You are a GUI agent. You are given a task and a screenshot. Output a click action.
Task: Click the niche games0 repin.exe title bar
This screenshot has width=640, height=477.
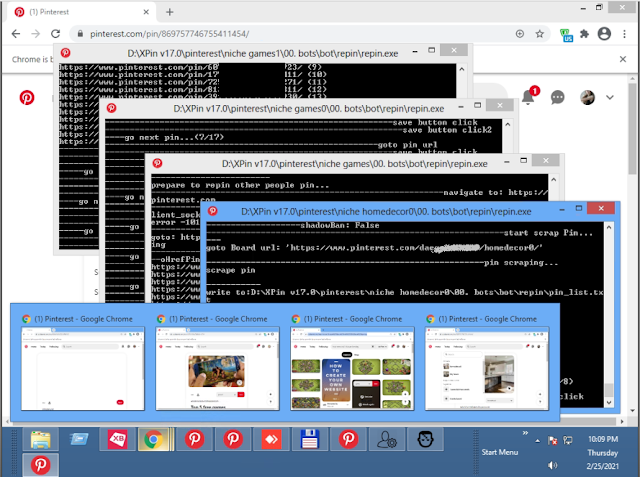[x=309, y=109]
